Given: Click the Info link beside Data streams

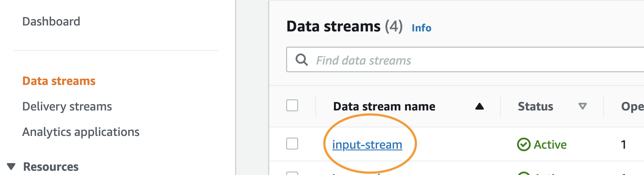Looking at the screenshot, I should [x=422, y=28].
